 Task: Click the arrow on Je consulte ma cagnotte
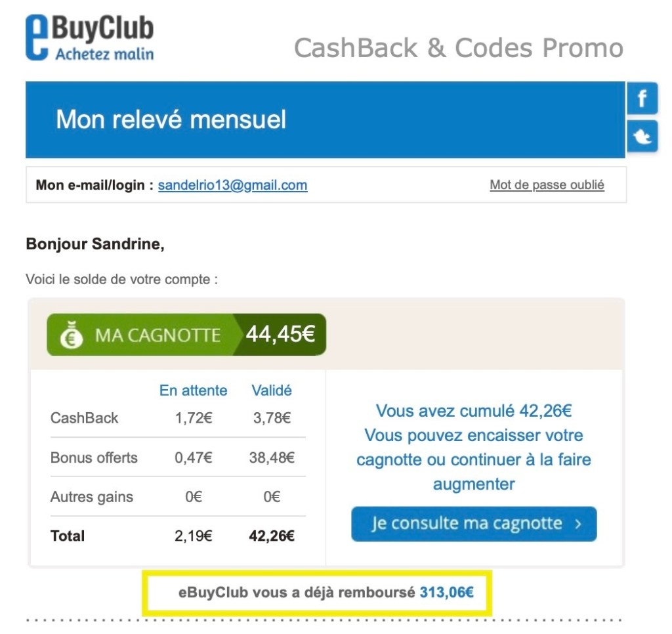click(578, 524)
